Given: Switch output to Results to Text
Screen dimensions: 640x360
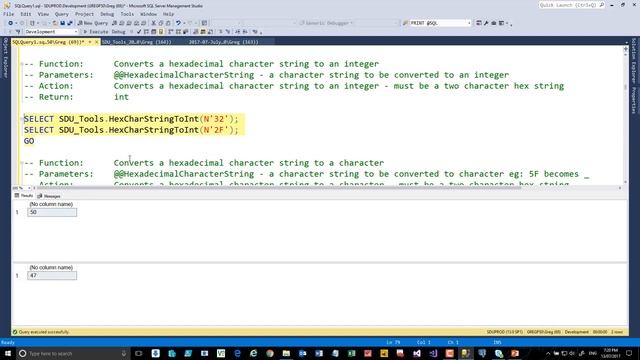Looking at the screenshot, I should (x=196, y=31).
